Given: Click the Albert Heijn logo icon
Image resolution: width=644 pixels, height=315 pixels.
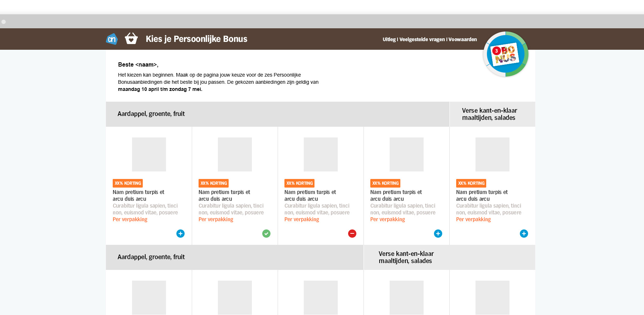Looking at the screenshot, I should (112, 39).
